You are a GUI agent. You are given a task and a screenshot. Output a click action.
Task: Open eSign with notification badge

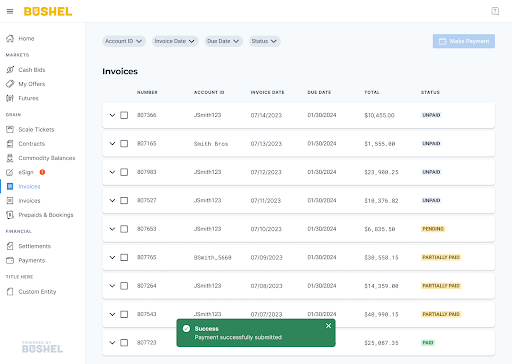(x=25, y=172)
